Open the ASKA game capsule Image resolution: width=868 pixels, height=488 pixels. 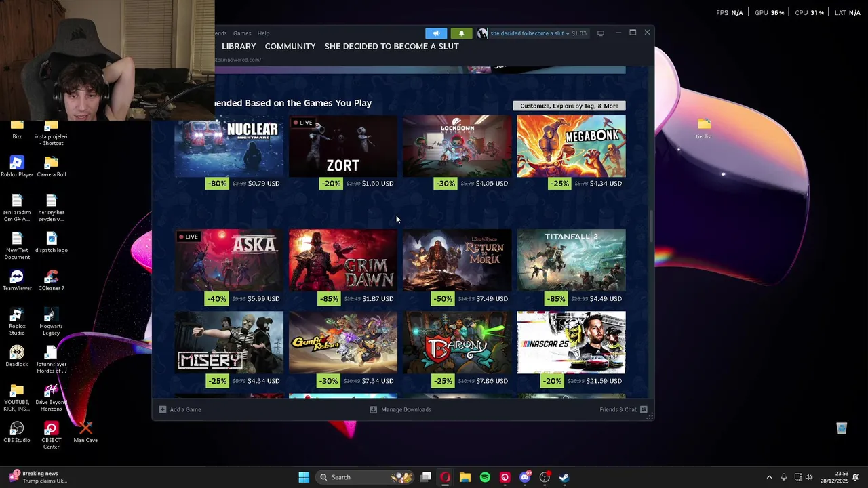tap(229, 260)
